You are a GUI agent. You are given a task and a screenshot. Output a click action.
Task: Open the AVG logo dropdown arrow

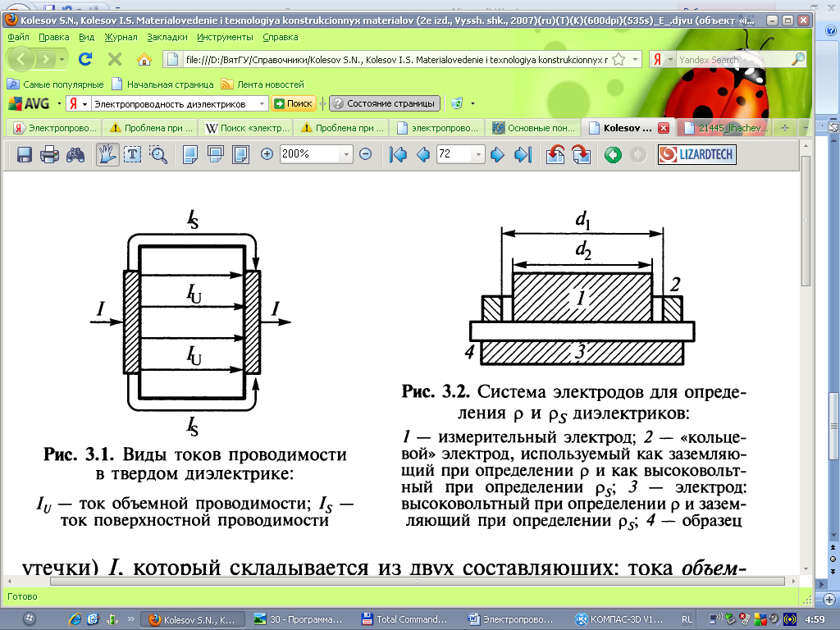coord(59,103)
